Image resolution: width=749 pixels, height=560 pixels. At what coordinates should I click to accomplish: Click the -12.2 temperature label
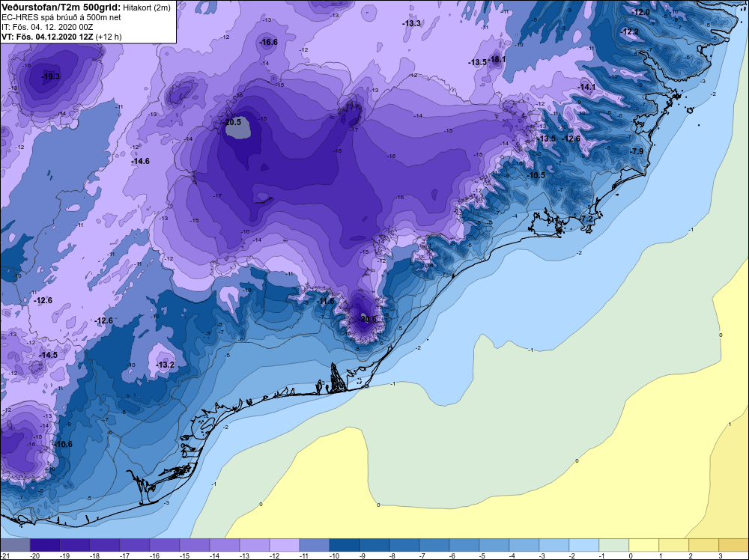coord(630,32)
